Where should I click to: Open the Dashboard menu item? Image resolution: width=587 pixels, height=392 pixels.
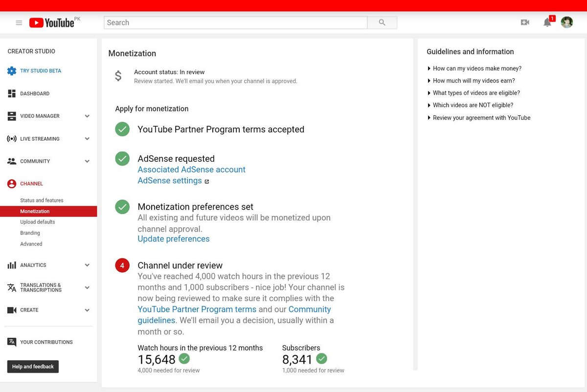[x=35, y=93]
